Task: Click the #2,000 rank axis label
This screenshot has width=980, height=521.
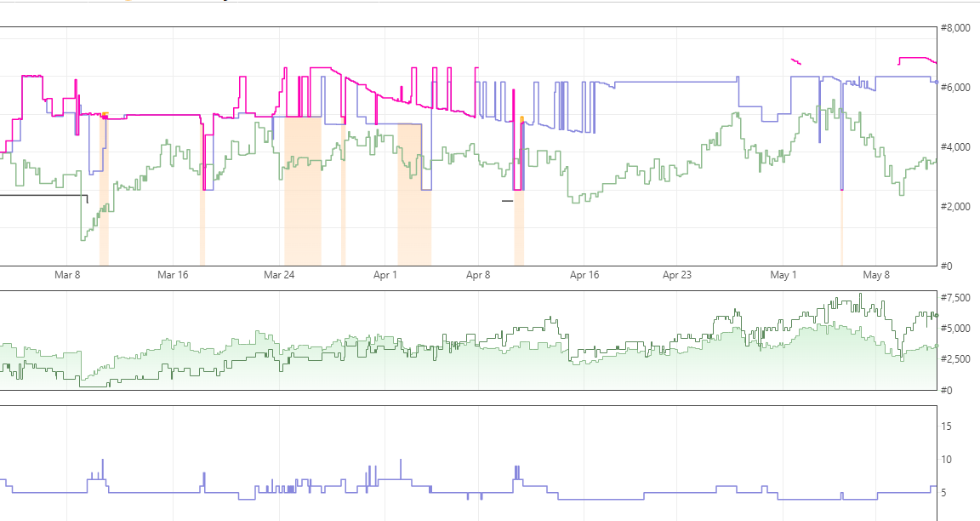Action: pyautogui.click(x=955, y=206)
